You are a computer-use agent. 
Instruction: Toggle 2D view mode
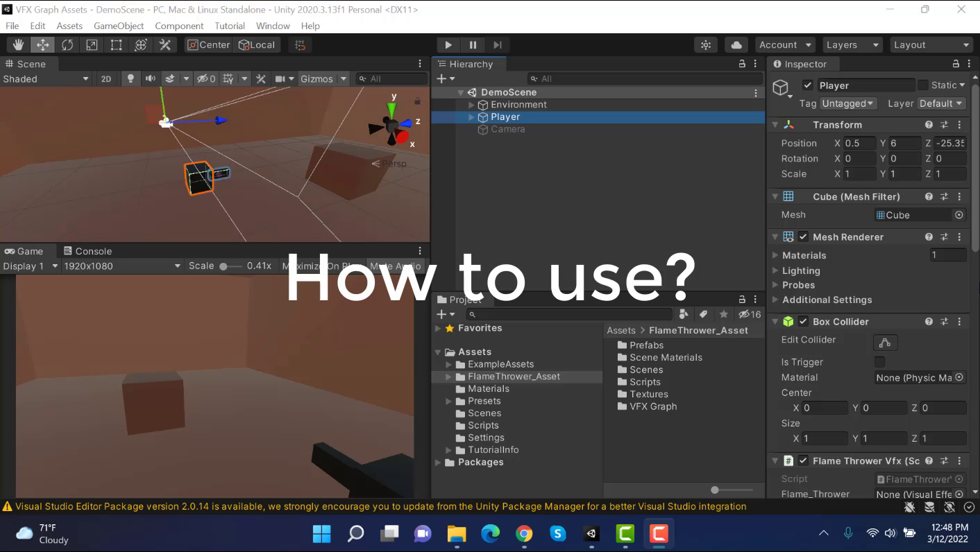click(106, 79)
